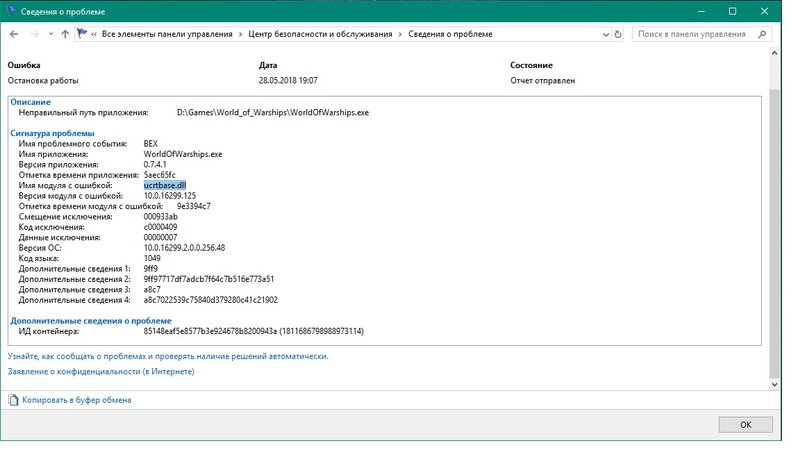Screen dimensions: 800x450
Task: Open 'Центр безопасности и обслуживания' breadcrumb
Action: point(320,34)
